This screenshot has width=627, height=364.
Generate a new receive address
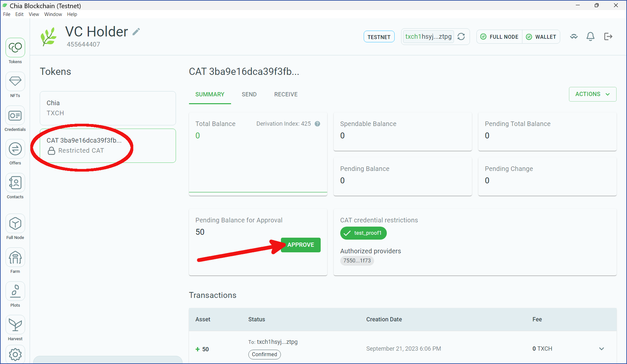(x=461, y=36)
